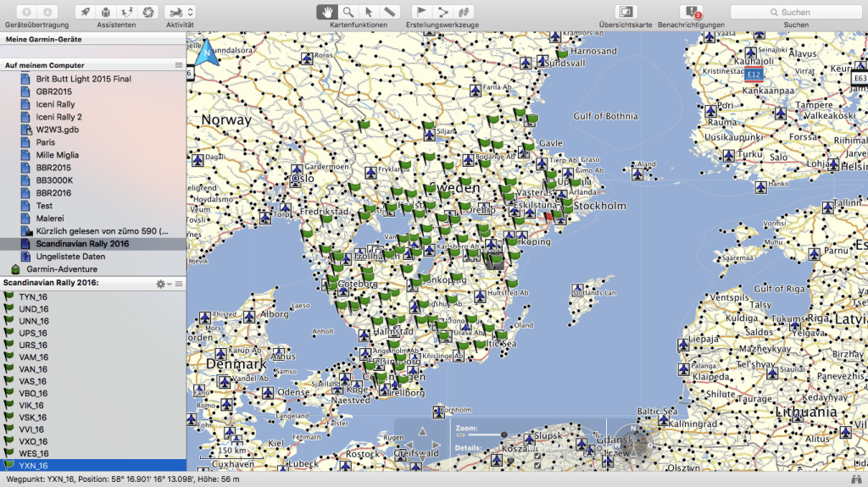This screenshot has height=487, width=868.
Task: Select the track drawing footprints tool
Action: 464,12
